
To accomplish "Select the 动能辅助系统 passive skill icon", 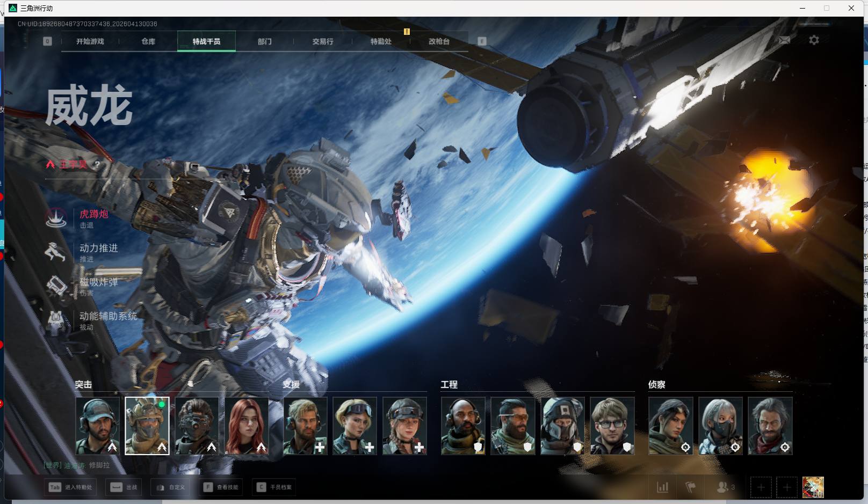I will (56, 320).
